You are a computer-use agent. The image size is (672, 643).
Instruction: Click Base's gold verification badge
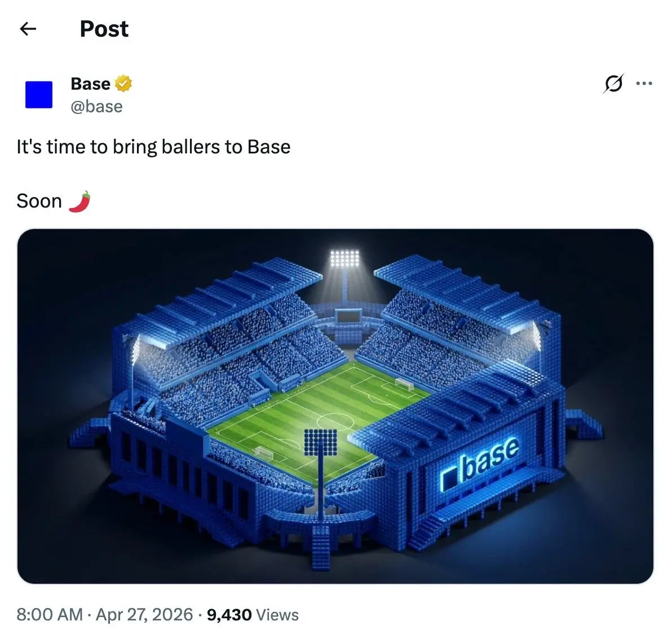tap(123, 83)
